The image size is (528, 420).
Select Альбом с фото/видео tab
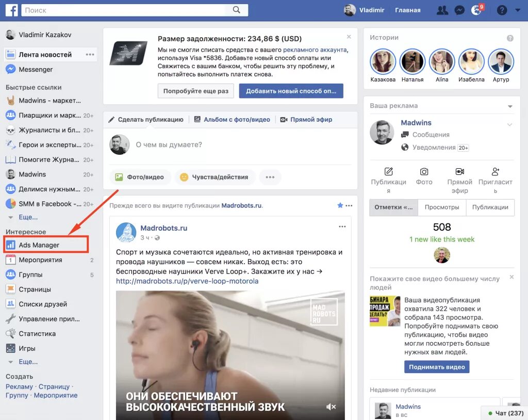click(233, 120)
